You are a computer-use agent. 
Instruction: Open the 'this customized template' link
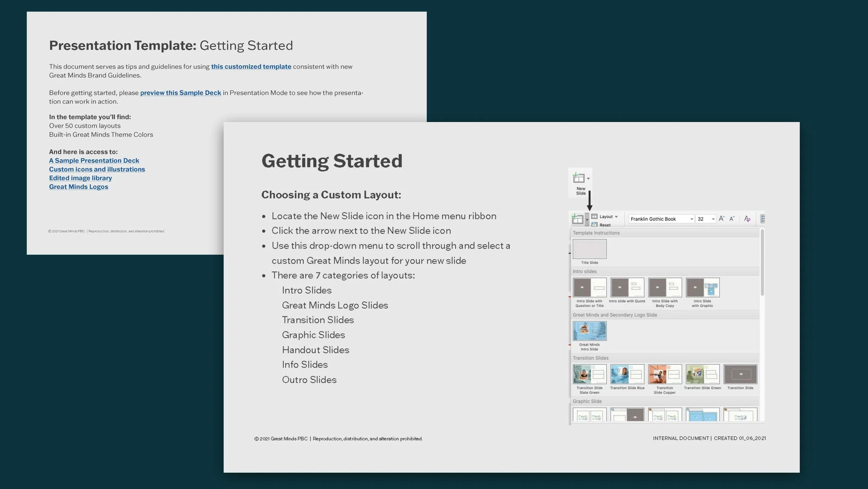click(251, 66)
